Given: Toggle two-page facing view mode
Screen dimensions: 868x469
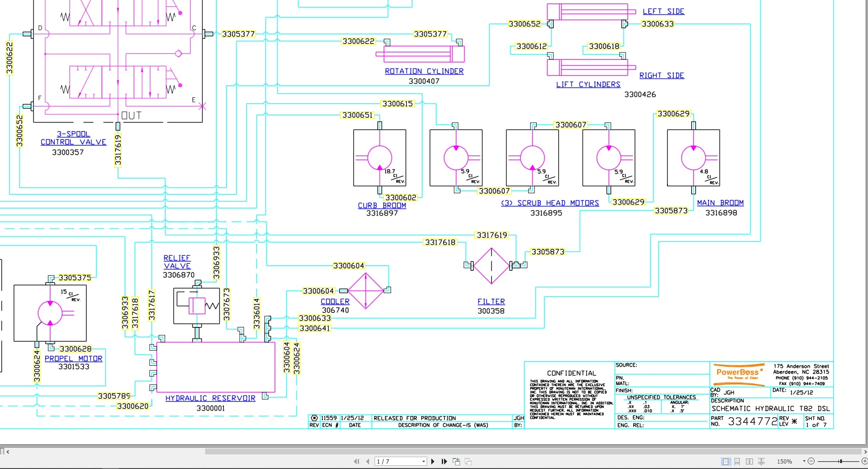Looking at the screenshot, I should pyautogui.click(x=750, y=461).
